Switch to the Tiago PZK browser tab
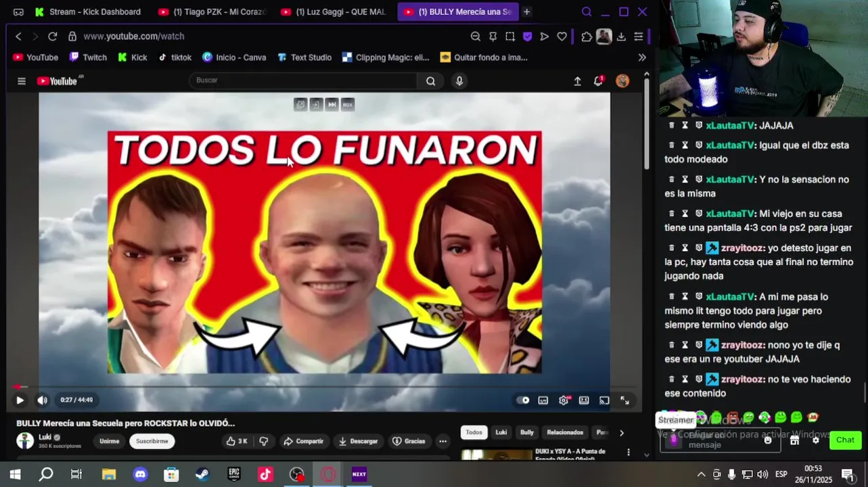This screenshot has width=868, height=487. (x=211, y=11)
